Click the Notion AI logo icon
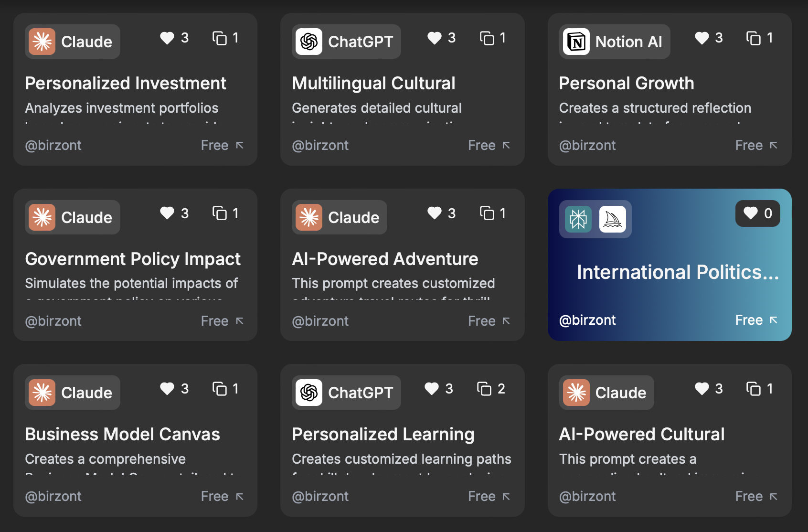 pos(576,42)
